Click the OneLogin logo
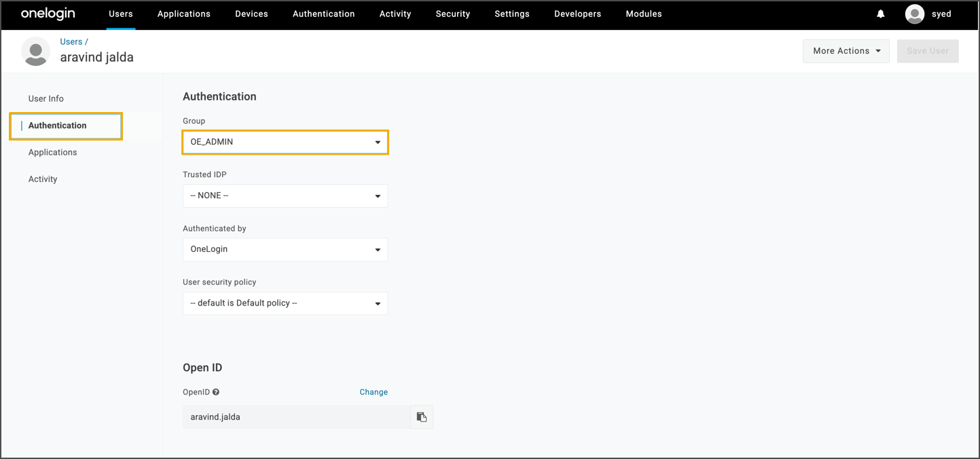 (x=48, y=14)
